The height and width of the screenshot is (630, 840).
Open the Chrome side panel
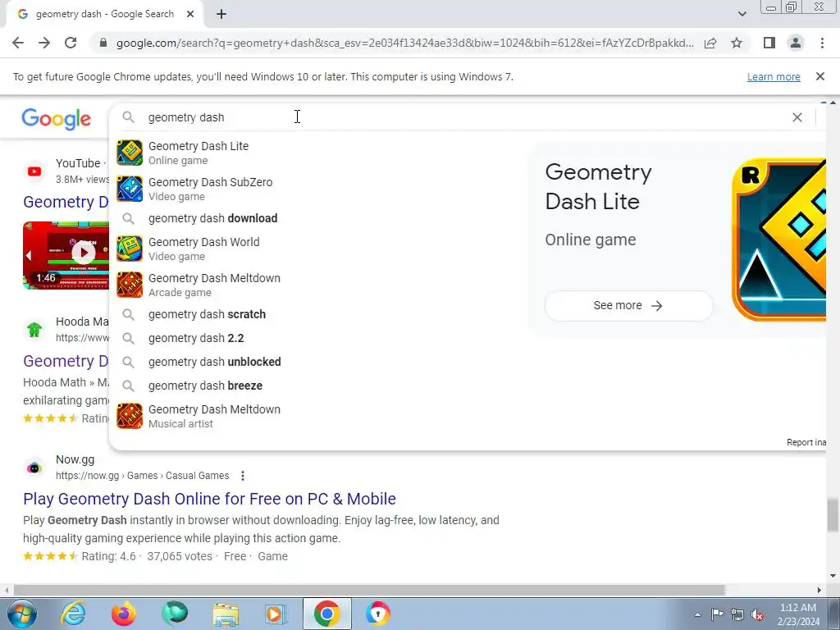pyautogui.click(x=769, y=43)
